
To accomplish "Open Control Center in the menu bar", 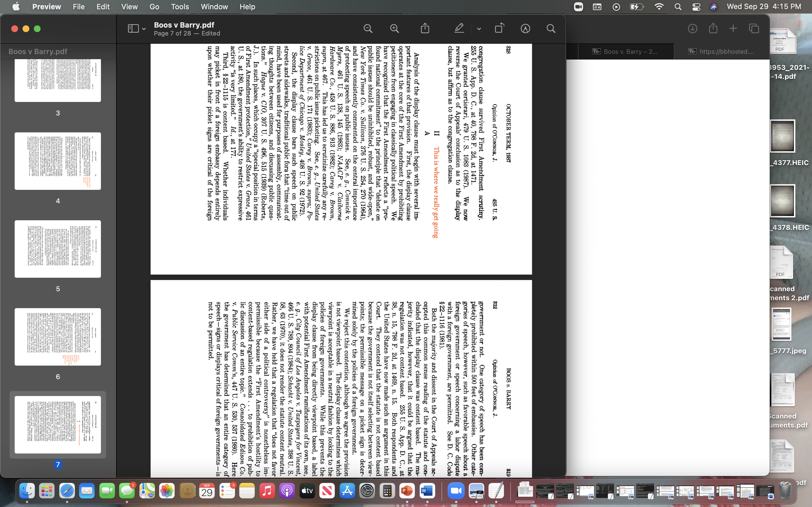I will [696, 7].
